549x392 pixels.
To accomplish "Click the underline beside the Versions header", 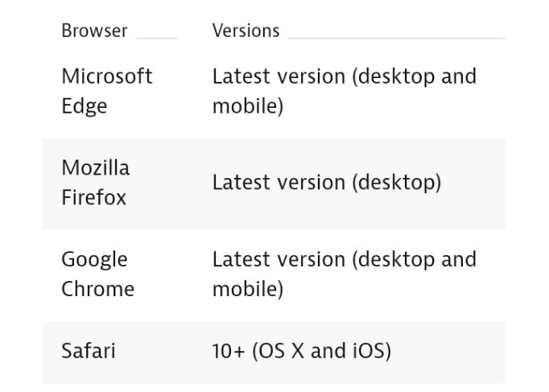I will pos(397,38).
